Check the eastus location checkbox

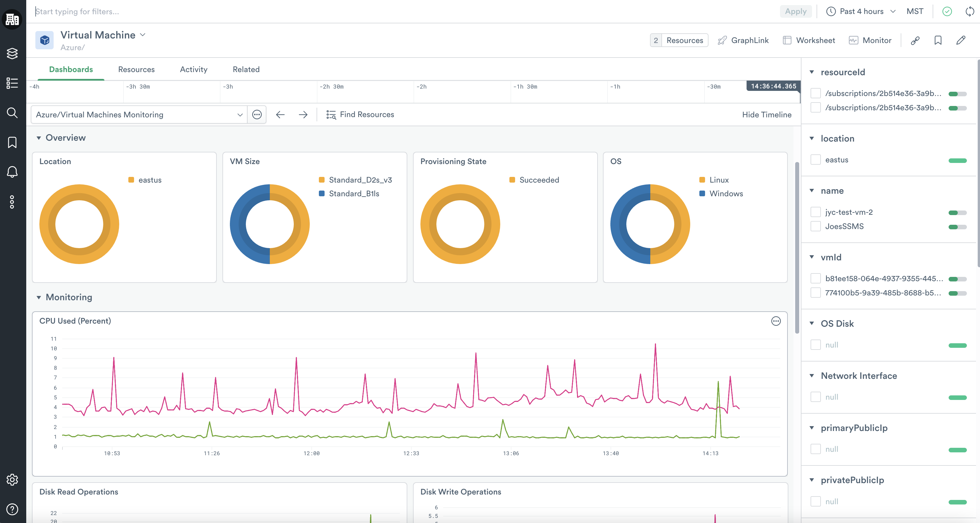tap(815, 160)
